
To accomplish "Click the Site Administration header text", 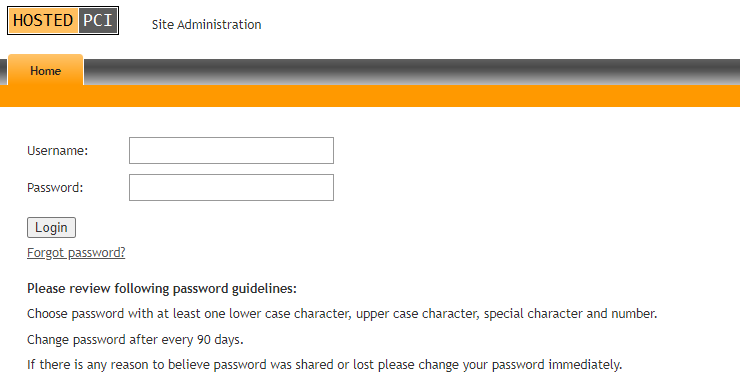I will (206, 25).
